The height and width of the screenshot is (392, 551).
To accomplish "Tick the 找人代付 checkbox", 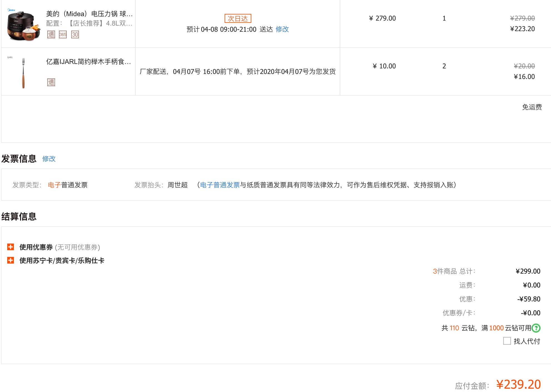I will pos(507,341).
